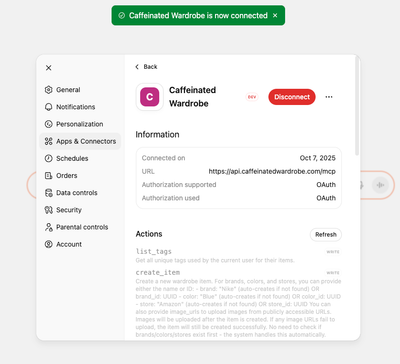
Task: Open the General settings section
Action: tap(80, 90)
